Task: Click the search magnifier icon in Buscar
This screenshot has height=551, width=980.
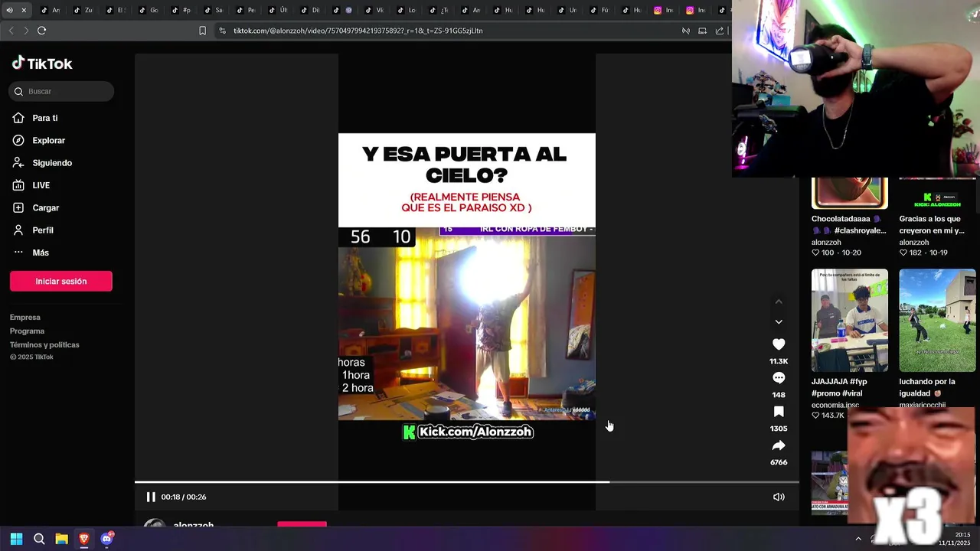Action: (18, 91)
